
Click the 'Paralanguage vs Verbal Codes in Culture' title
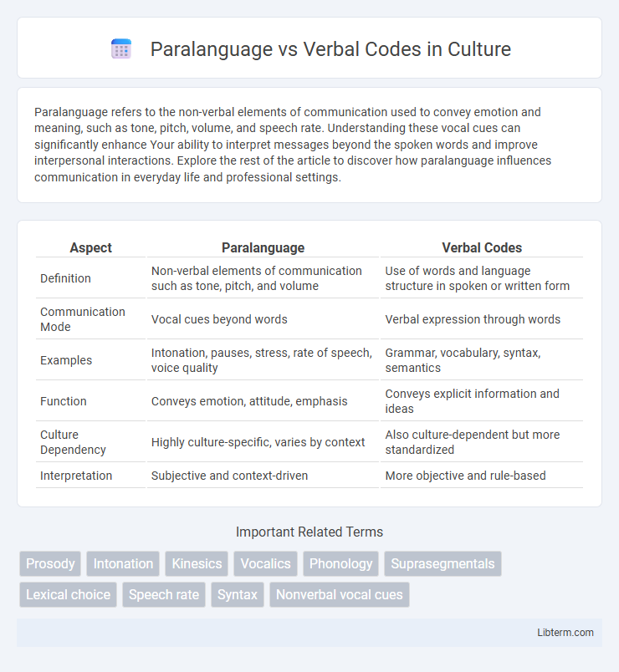click(330, 49)
